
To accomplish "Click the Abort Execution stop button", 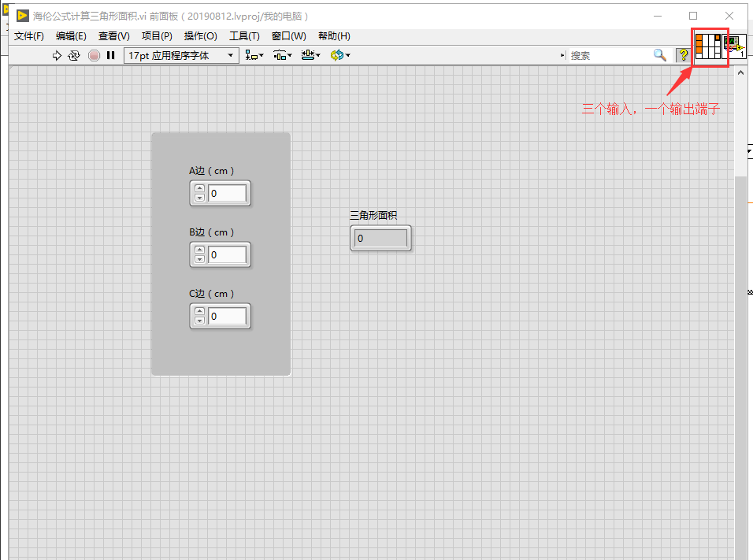I will point(95,56).
